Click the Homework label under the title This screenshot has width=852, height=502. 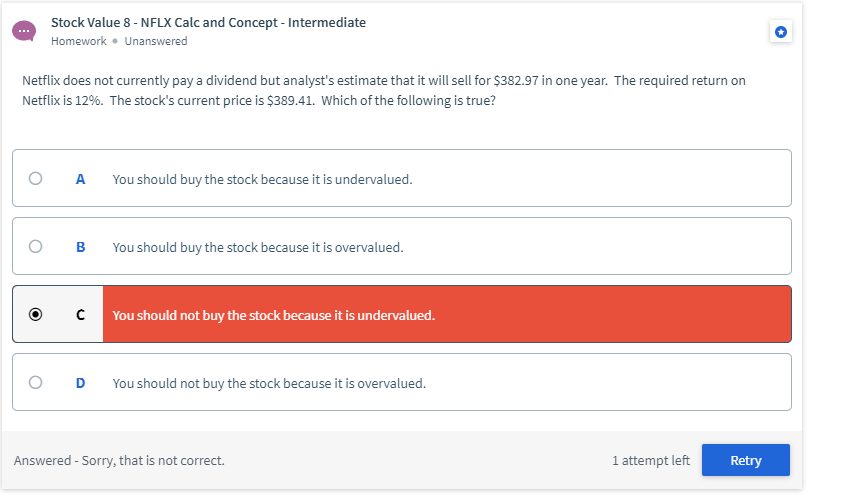79,41
